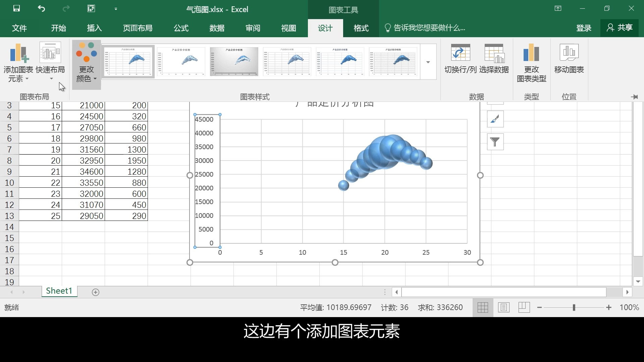This screenshot has width=644, height=362.
Task: Undo the last action
Action: [41, 9]
